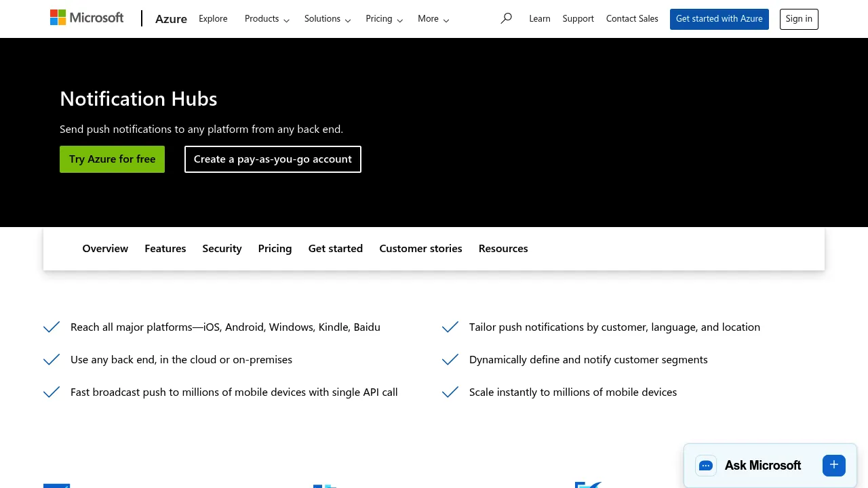Click 'Scale instantly to millions of mobile devices'
The height and width of the screenshot is (488, 868).
click(x=573, y=392)
